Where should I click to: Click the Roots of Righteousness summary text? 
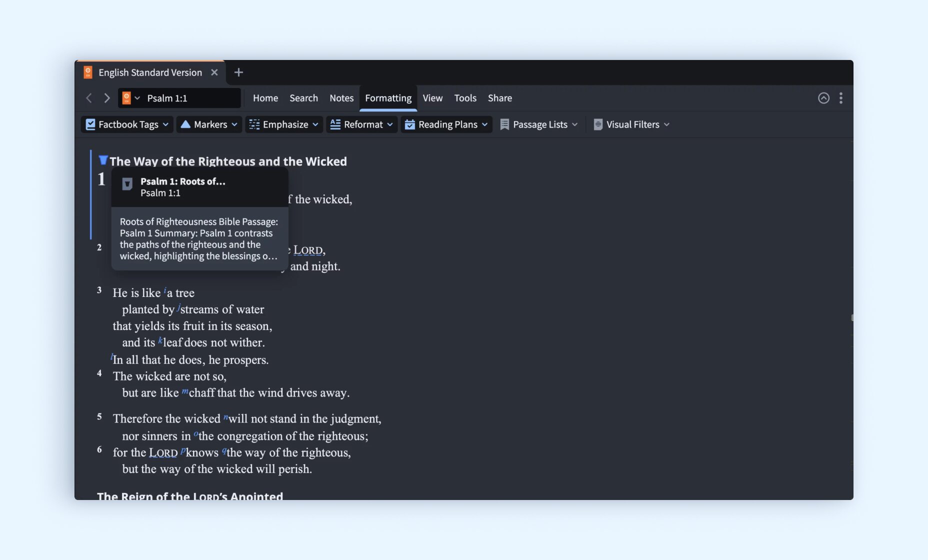pyautogui.click(x=199, y=238)
